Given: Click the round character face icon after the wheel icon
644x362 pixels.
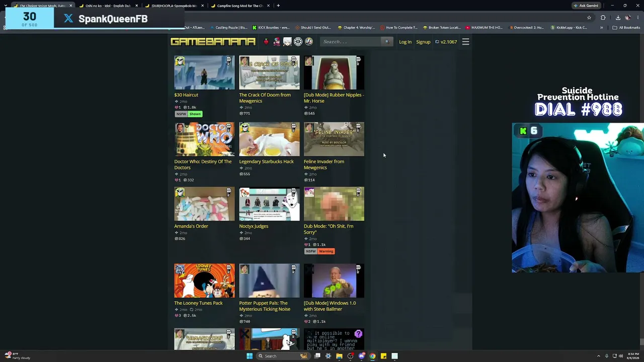Looking at the screenshot, I should [x=309, y=42].
